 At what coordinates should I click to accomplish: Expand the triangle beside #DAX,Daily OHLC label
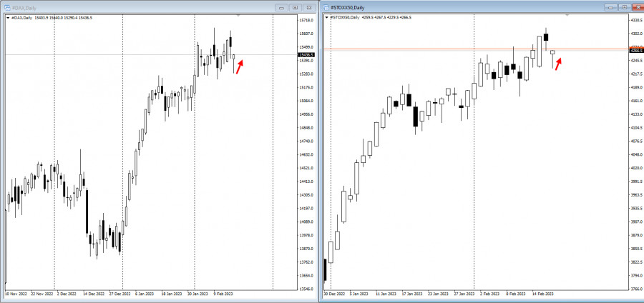tap(8, 18)
